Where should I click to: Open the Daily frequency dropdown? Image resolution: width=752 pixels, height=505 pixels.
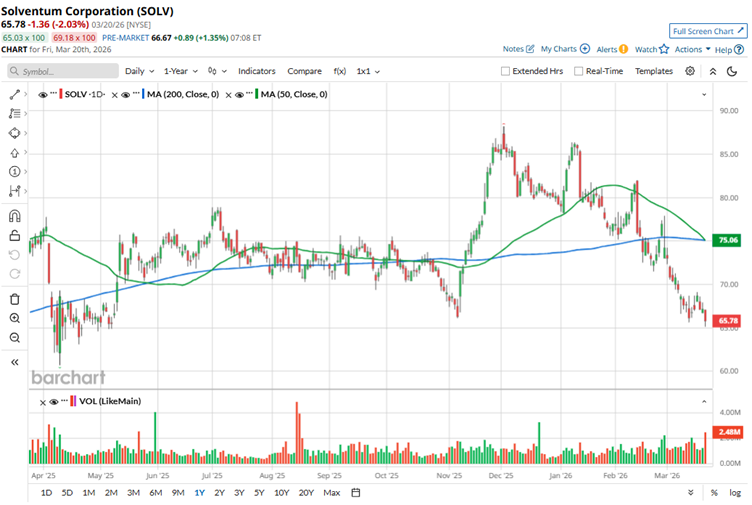pyautogui.click(x=140, y=71)
